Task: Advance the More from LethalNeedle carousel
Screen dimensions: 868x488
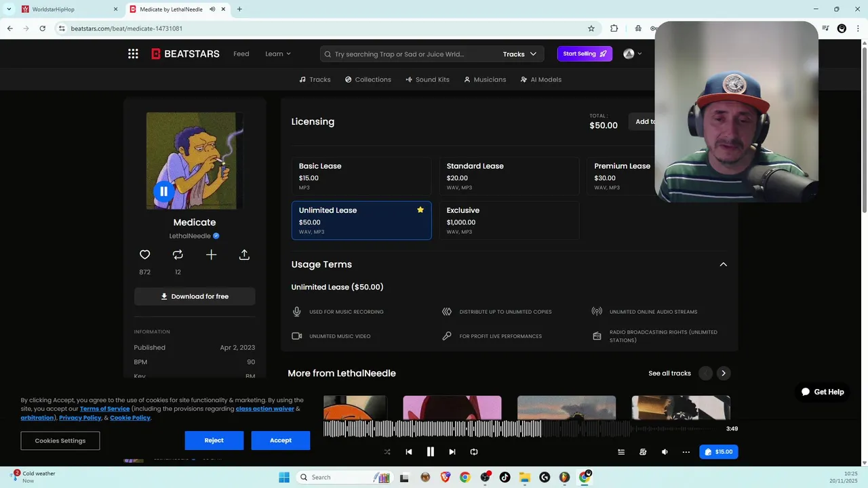Action: pos(724,373)
